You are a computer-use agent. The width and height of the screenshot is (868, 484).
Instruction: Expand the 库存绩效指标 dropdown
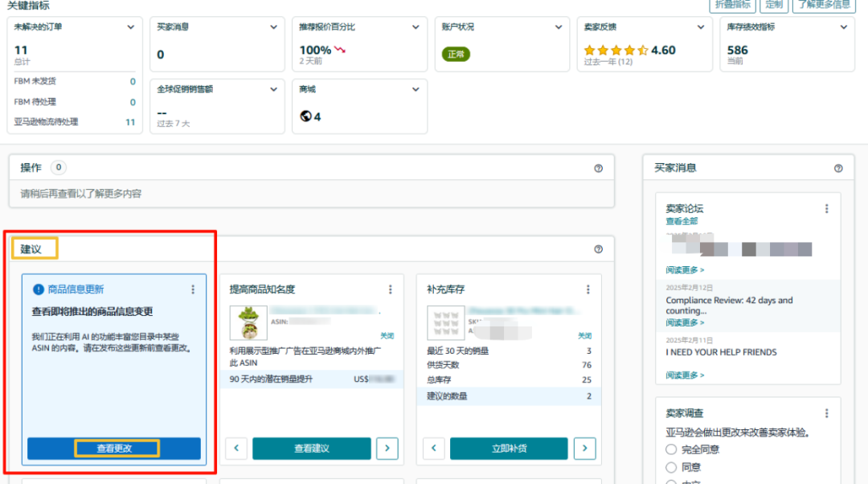click(842, 27)
